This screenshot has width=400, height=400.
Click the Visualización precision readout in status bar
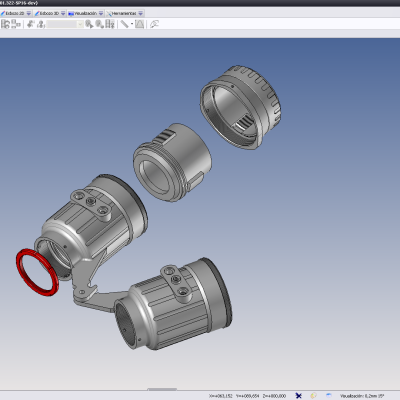(x=362, y=396)
